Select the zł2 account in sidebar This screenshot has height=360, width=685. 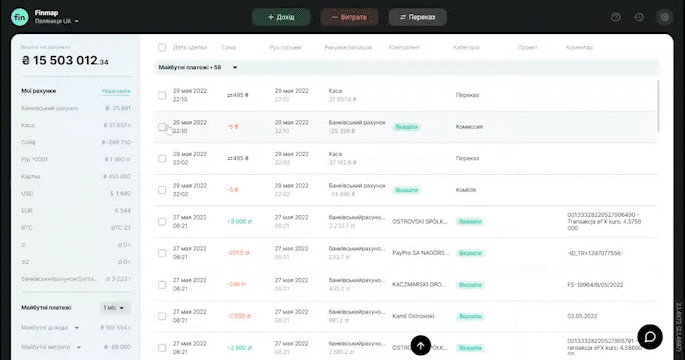click(x=76, y=262)
